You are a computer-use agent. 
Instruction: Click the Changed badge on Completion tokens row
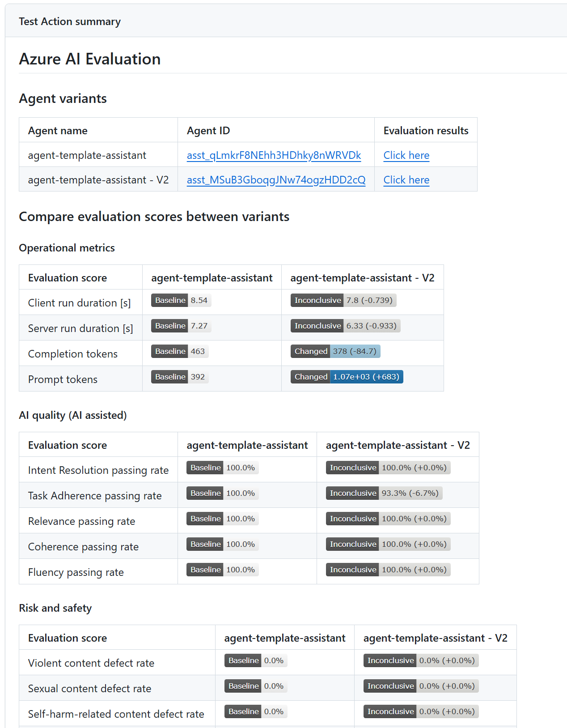(x=311, y=351)
